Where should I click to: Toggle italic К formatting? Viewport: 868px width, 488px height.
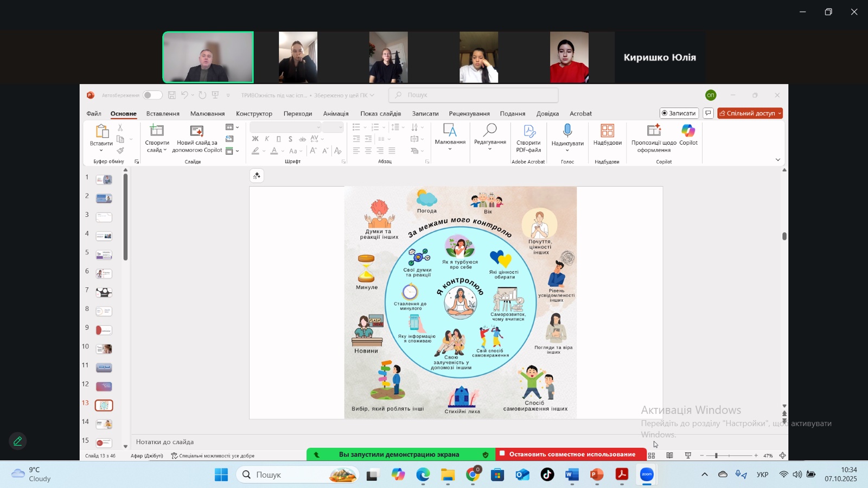267,139
